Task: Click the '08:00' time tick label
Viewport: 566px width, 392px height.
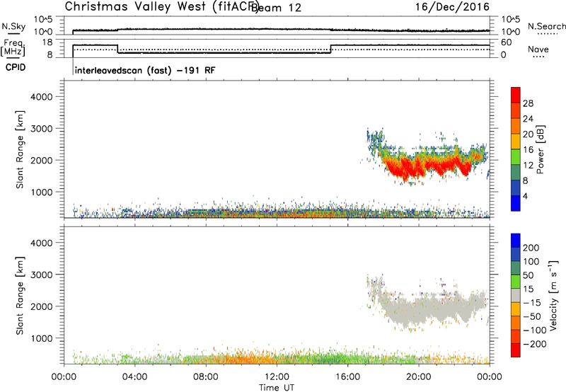Action: point(206,377)
